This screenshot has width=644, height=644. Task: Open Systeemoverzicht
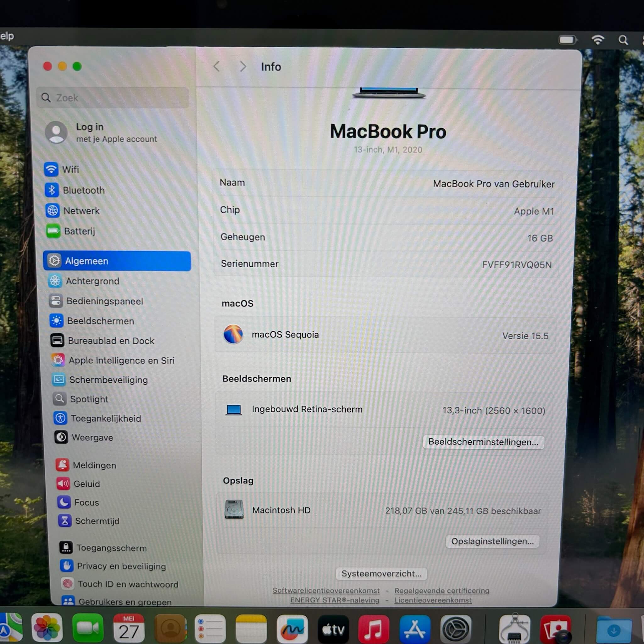tap(381, 574)
